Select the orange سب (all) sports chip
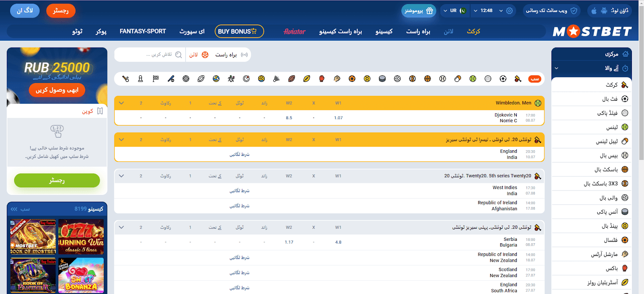 pyautogui.click(x=535, y=79)
